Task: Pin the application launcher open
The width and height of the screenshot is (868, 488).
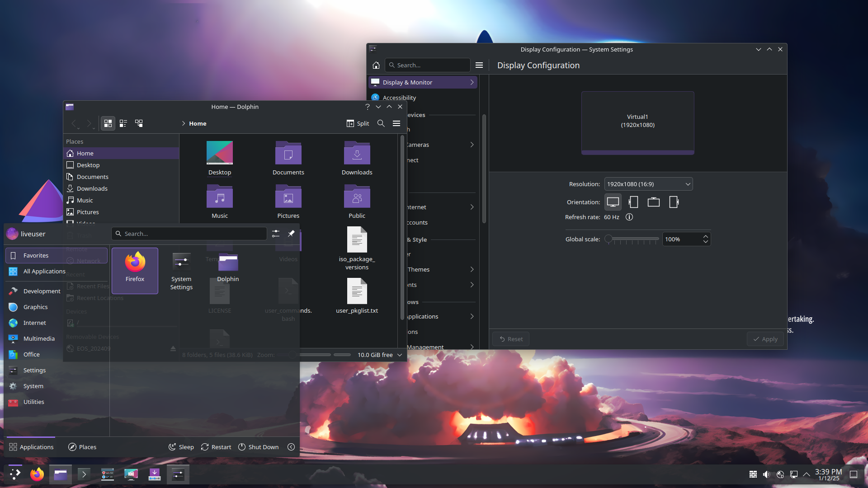Action: (x=291, y=234)
